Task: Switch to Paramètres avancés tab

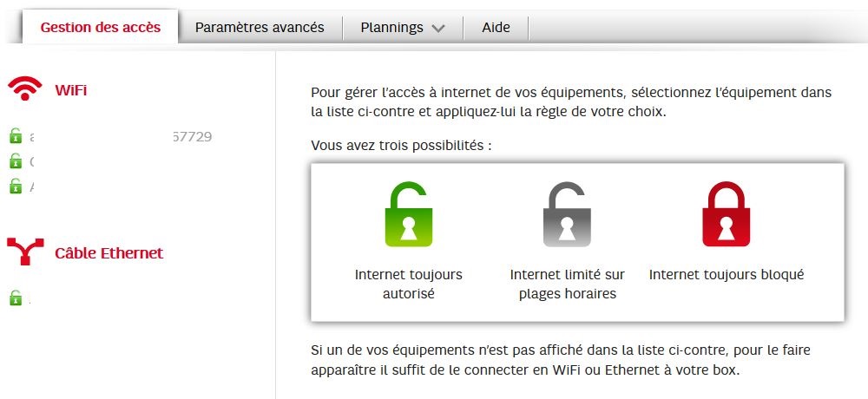Action: [260, 27]
